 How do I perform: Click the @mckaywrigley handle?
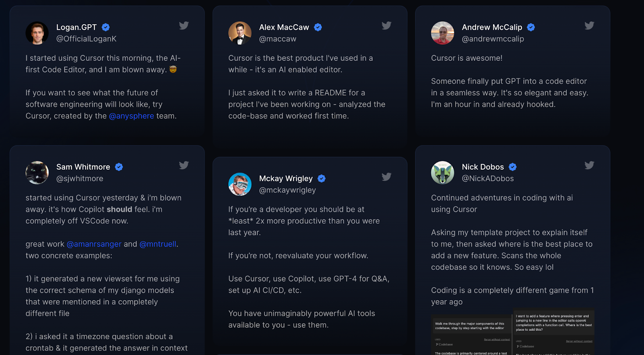pos(287,190)
